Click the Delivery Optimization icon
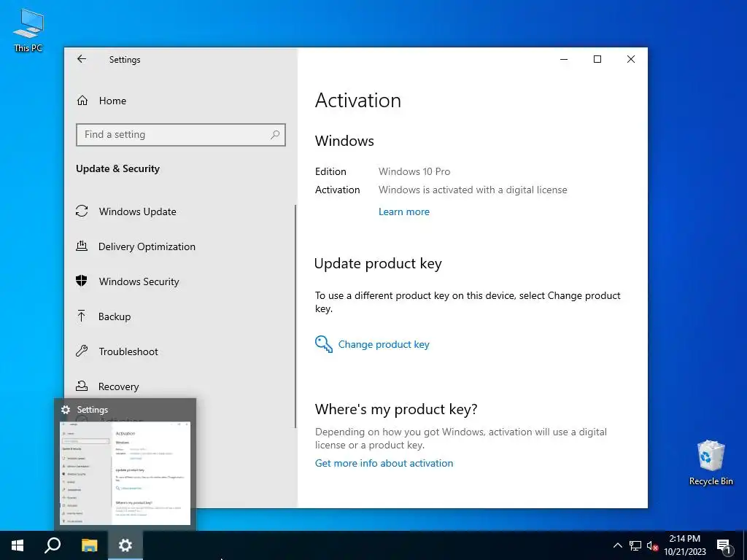This screenshot has height=560, width=747. (82, 246)
